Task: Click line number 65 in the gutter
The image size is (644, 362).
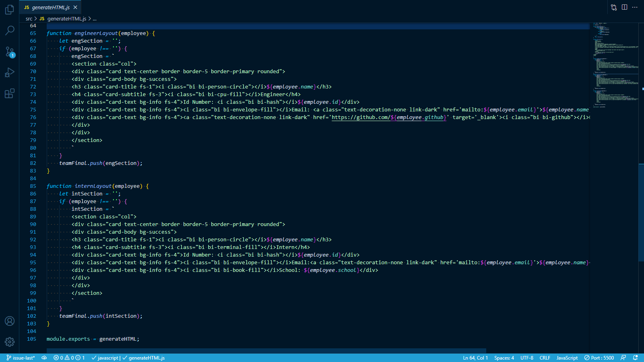Action: 33,33
